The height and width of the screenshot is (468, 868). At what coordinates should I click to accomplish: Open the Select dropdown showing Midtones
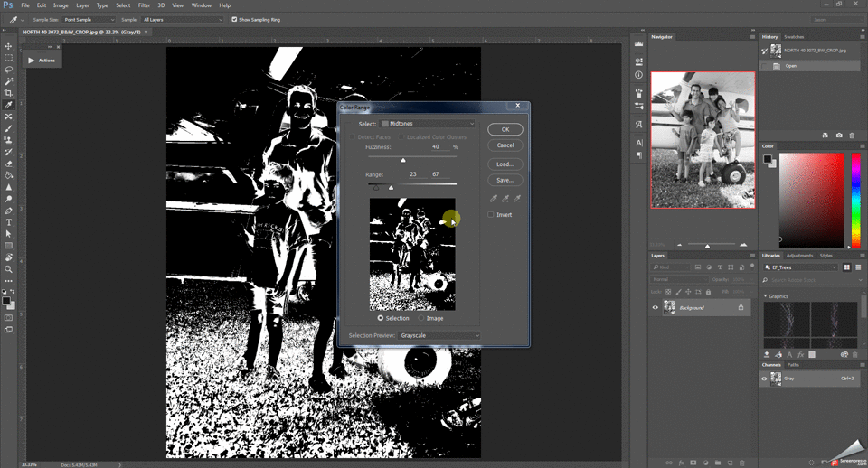428,124
